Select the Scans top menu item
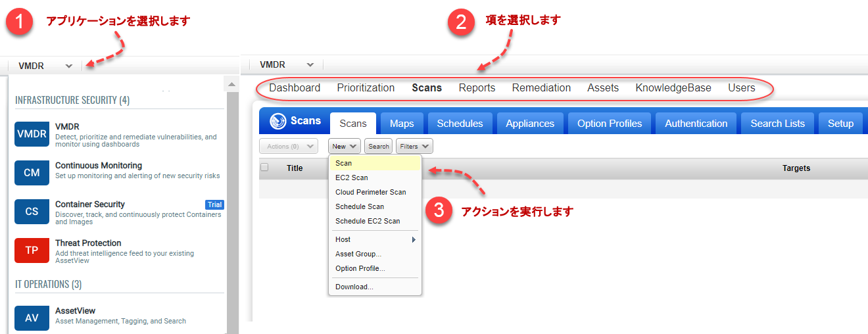Screen dimensions: 868x334 (x=427, y=87)
